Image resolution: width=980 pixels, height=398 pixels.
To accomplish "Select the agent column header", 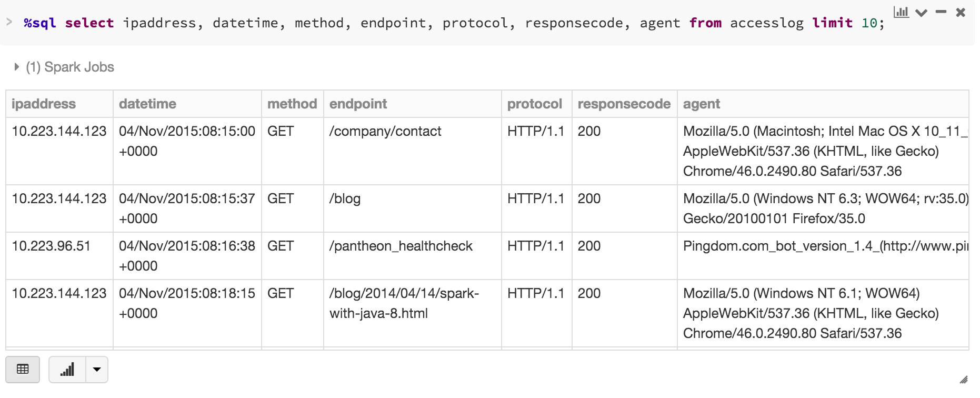I will tap(702, 104).
